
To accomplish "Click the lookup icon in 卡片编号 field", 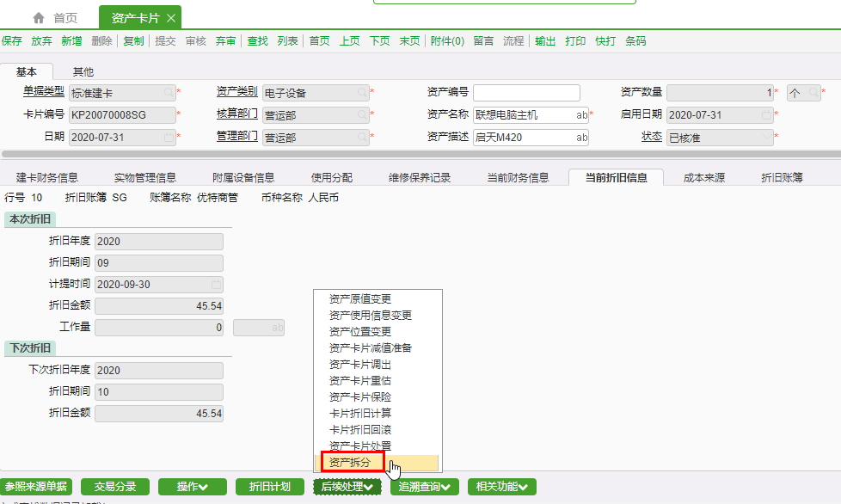I will [168, 115].
